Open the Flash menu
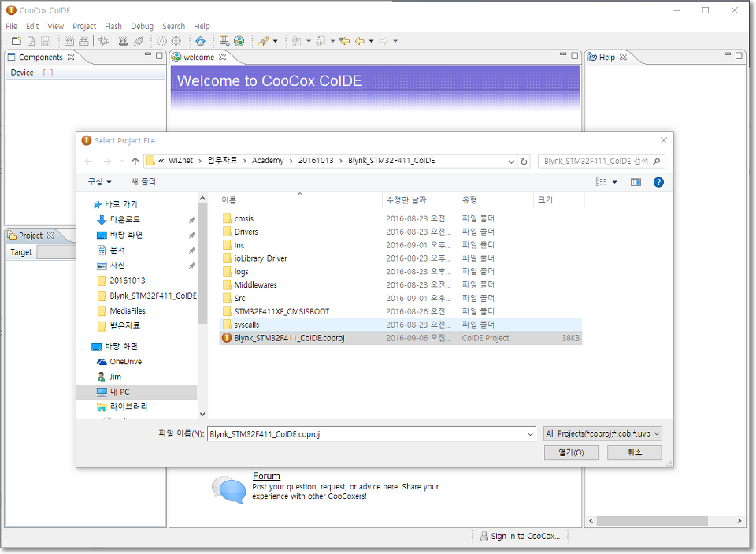Screen dimensions: 756x554 coord(113,26)
